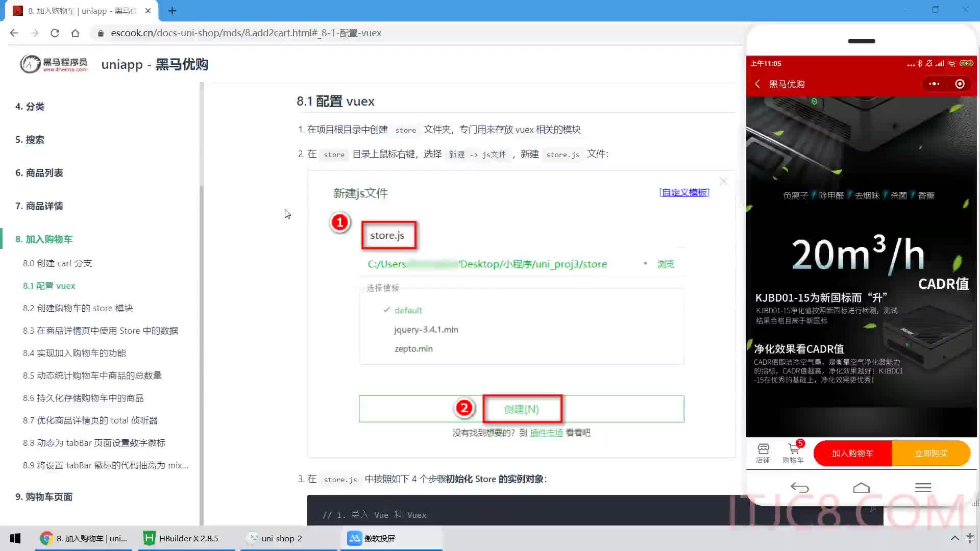This screenshot has width=980, height=551.
Task: Tap the back arrow in the phone app header
Action: tap(757, 84)
